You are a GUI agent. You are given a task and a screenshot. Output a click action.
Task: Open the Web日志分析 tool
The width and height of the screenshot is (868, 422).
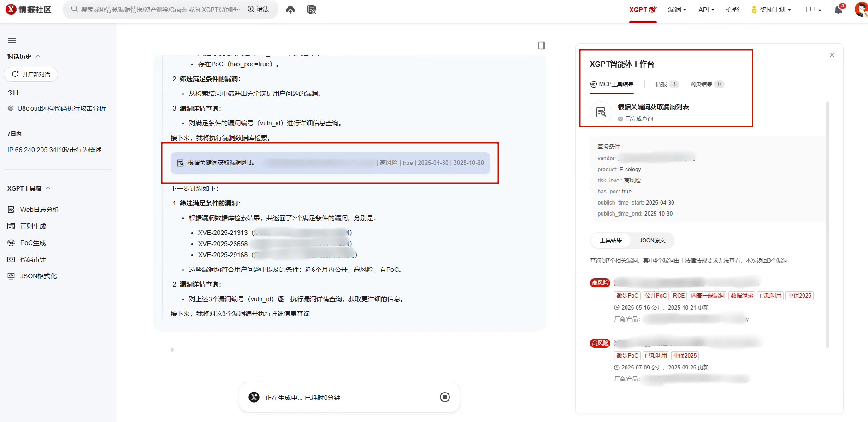[39, 210]
